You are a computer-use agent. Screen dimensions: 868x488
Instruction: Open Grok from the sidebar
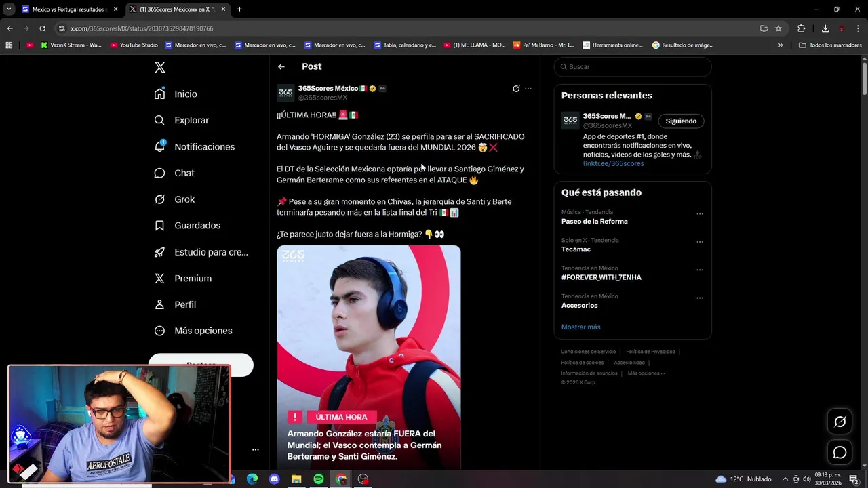pos(174,199)
